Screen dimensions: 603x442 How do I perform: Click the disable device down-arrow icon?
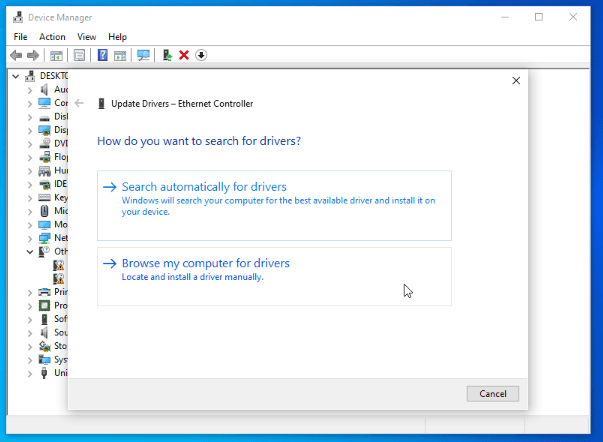(201, 55)
